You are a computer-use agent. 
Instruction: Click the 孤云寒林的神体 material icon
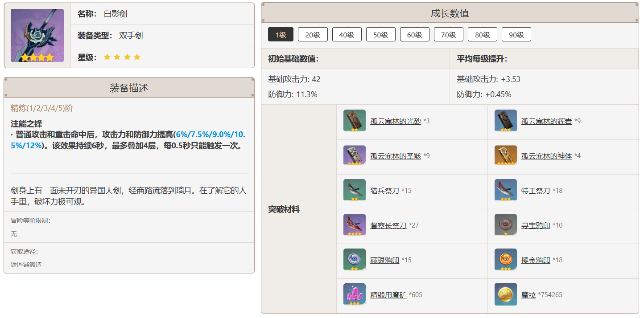[506, 155]
